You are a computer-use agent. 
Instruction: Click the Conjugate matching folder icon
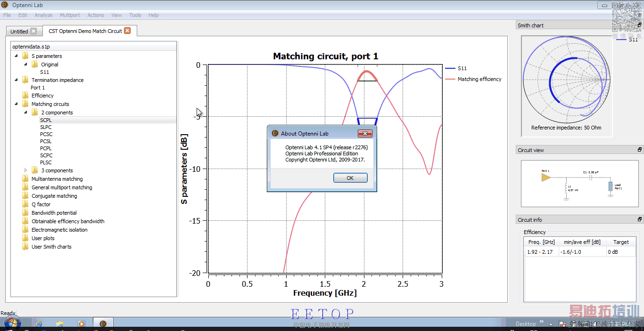(x=25, y=196)
